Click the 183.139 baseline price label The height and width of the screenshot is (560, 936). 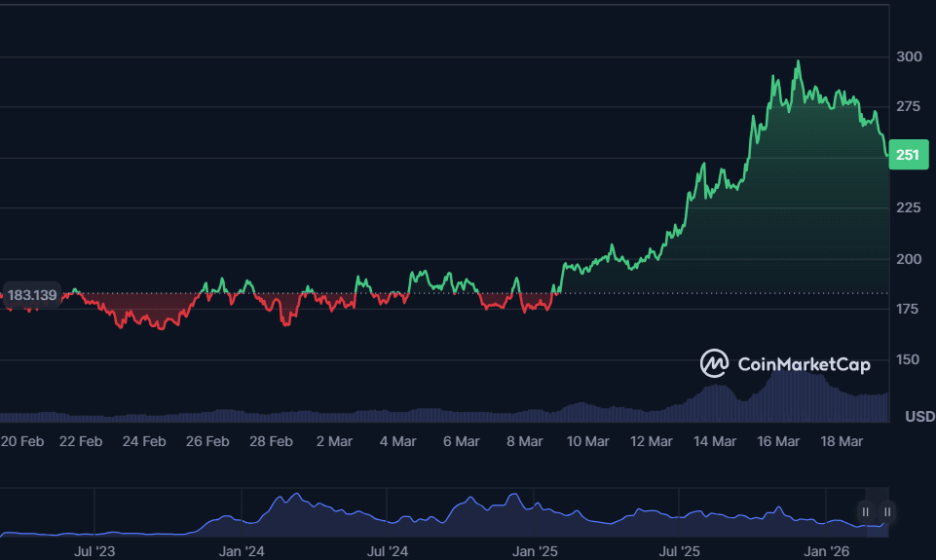33,293
